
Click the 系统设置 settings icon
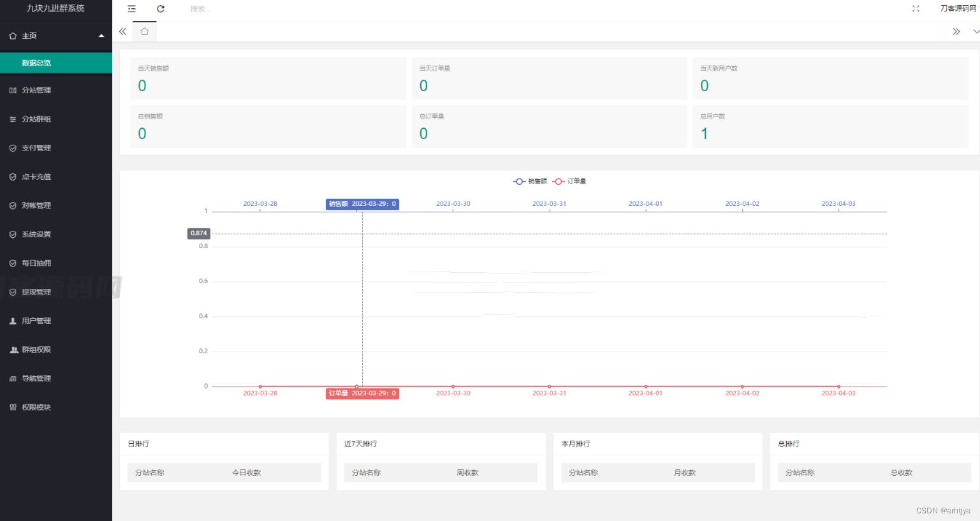13,234
